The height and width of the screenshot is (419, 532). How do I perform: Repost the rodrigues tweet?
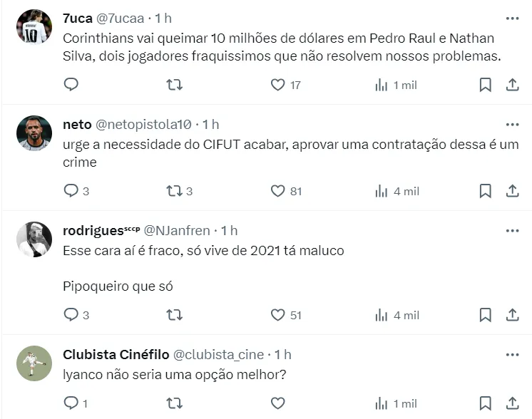tap(175, 314)
